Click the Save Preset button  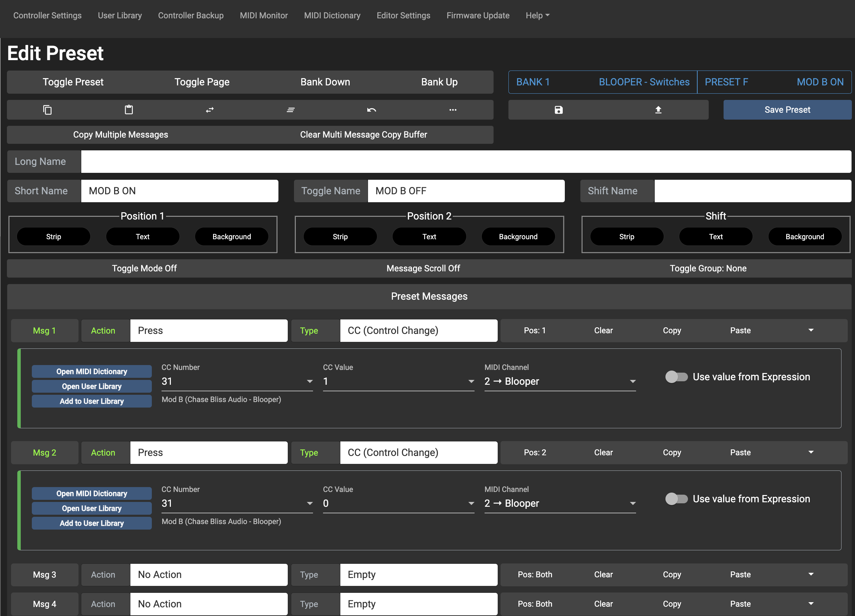(787, 110)
